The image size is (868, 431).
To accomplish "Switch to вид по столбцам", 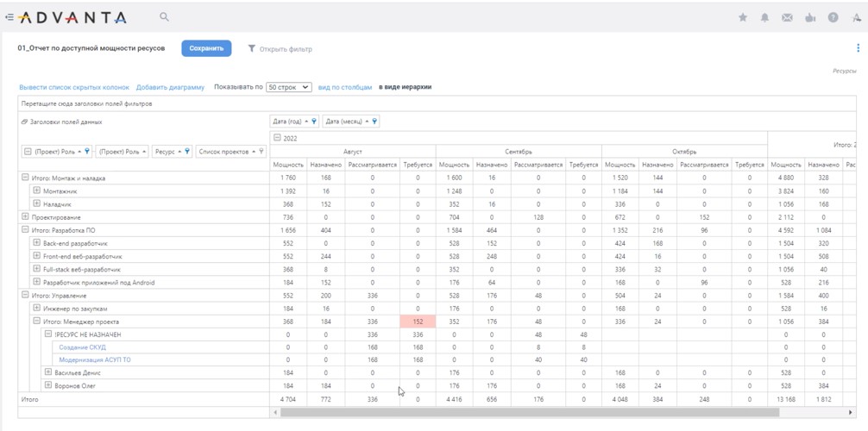I will (x=345, y=87).
